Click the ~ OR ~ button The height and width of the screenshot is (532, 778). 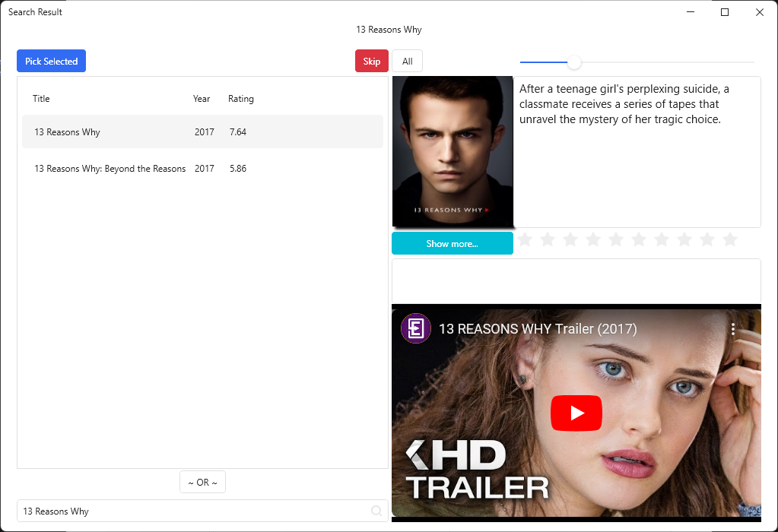[202, 482]
